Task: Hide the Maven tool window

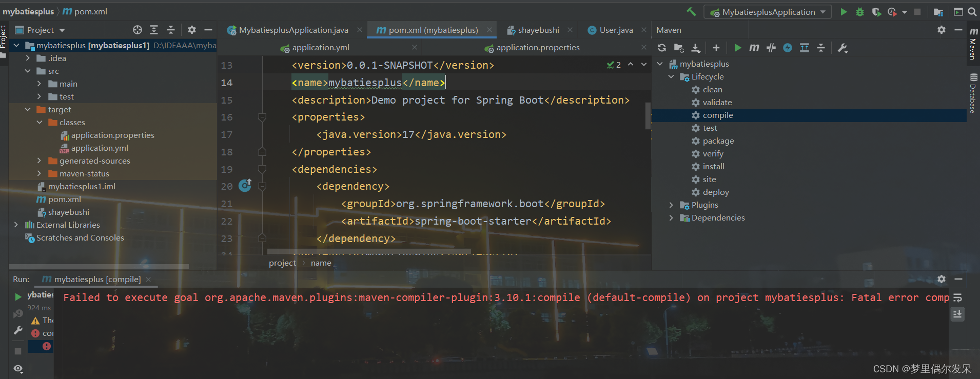Action: tap(958, 30)
